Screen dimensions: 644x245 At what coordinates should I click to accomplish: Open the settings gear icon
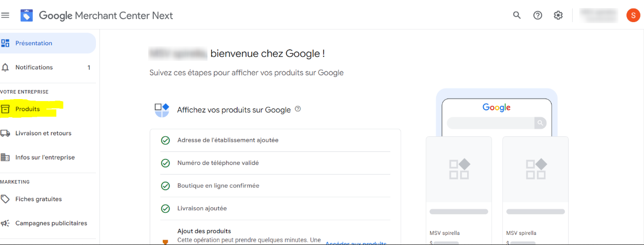point(558,16)
